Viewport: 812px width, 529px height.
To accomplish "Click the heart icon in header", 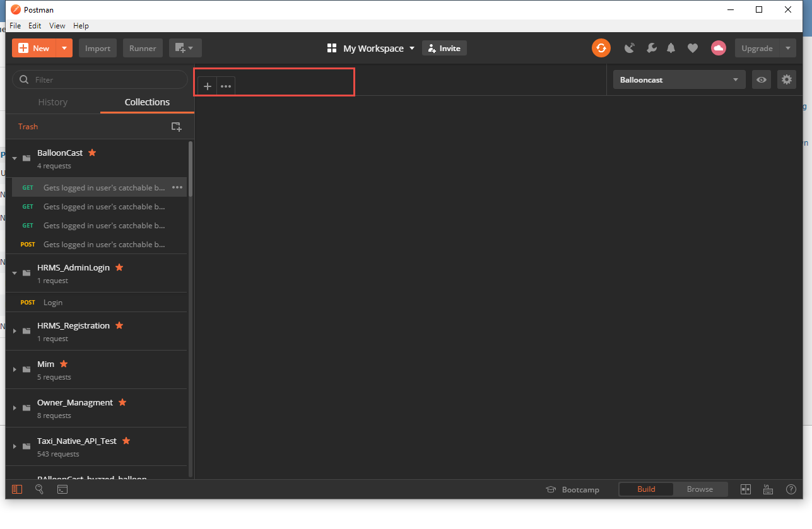I will click(x=693, y=48).
